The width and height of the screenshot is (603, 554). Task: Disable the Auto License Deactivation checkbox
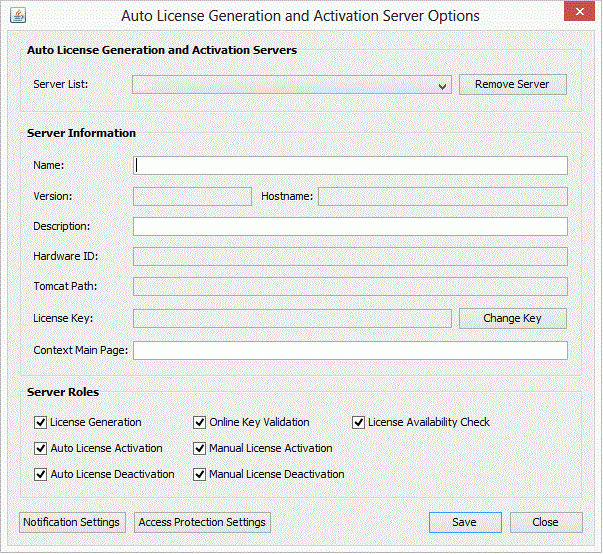point(41,474)
